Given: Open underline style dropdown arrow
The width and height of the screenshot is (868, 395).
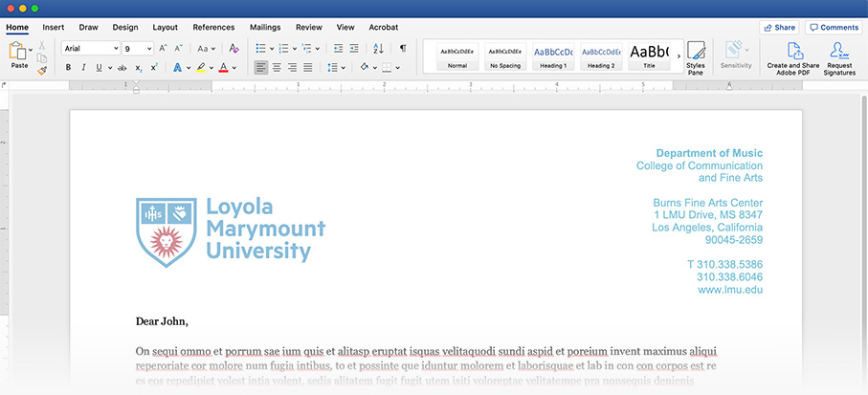Looking at the screenshot, I should point(110,68).
